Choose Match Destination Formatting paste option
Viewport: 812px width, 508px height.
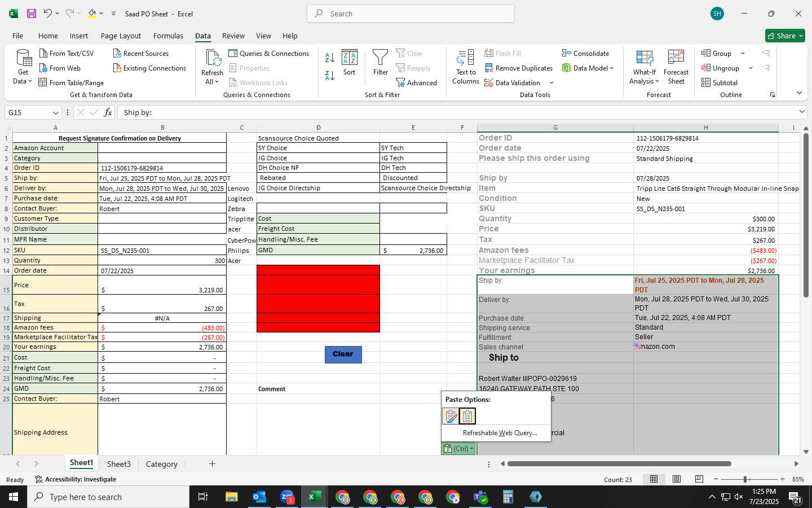467,416
